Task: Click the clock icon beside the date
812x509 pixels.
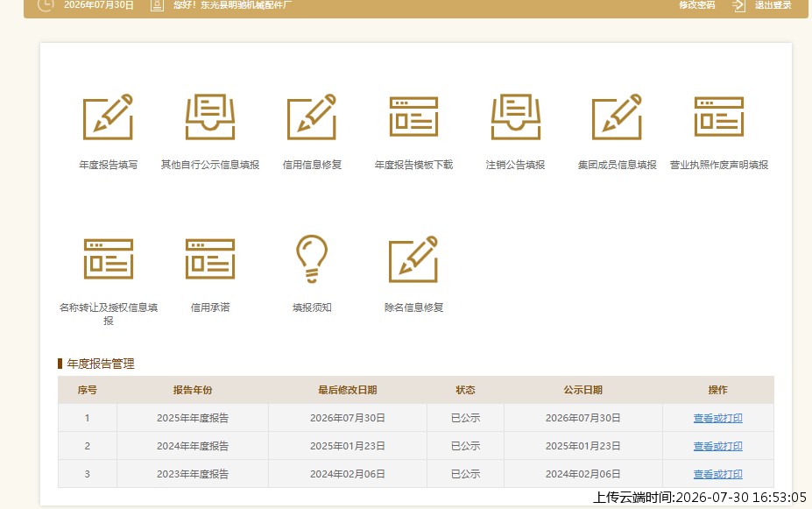Action: 46,5
